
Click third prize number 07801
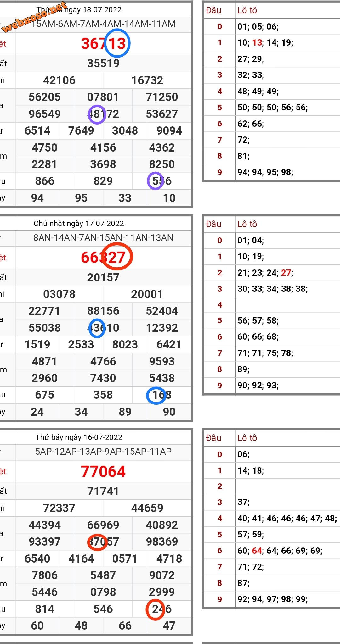103,97
